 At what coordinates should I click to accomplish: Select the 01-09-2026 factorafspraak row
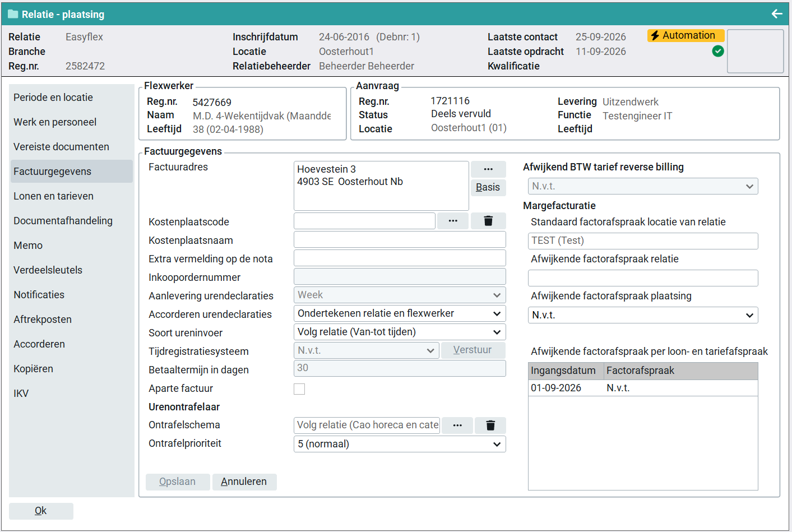(x=643, y=388)
